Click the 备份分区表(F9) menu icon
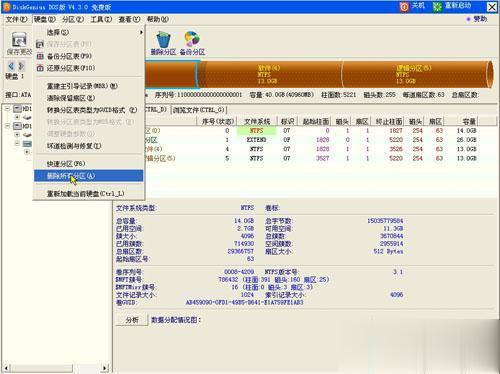The width and height of the screenshot is (500, 374). (x=40, y=56)
